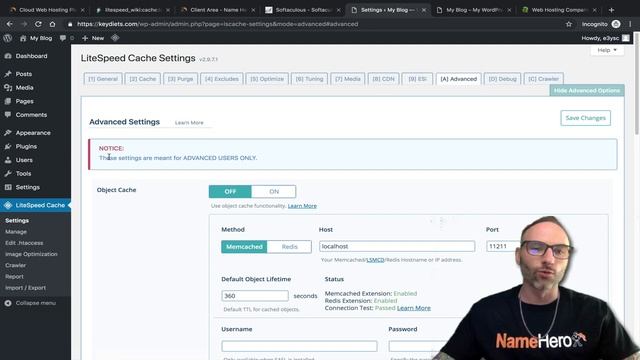Click the browser back arrow
This screenshot has width=640, height=360.
[9, 24]
